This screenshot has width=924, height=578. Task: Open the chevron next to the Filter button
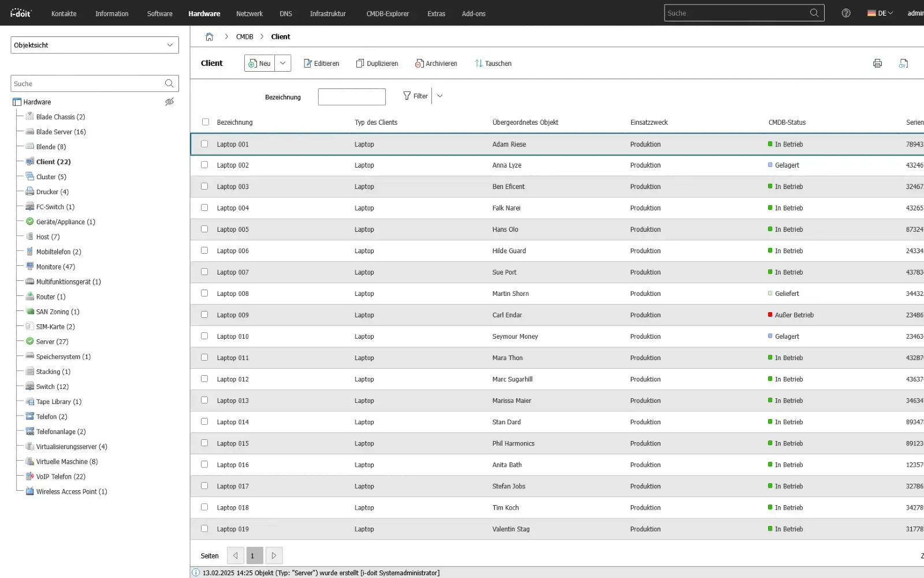[x=439, y=95]
